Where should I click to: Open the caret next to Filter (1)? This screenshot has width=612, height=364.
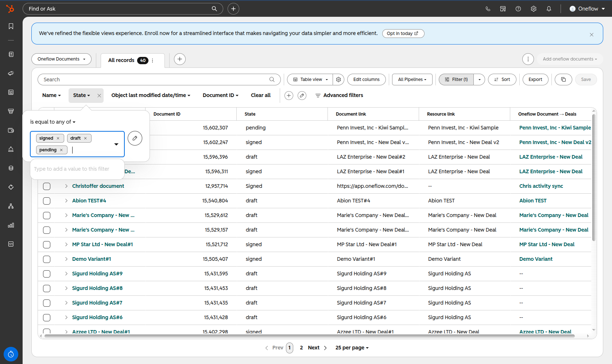point(479,80)
